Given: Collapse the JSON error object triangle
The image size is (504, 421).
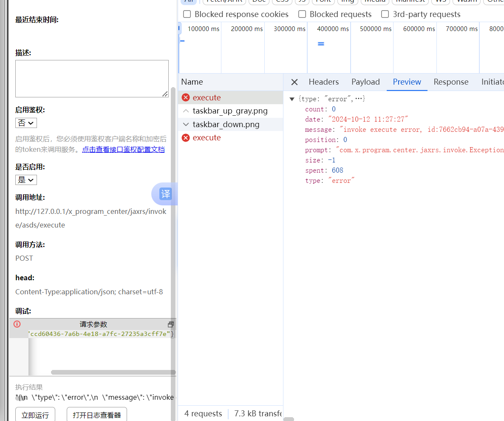Looking at the screenshot, I should (x=292, y=99).
